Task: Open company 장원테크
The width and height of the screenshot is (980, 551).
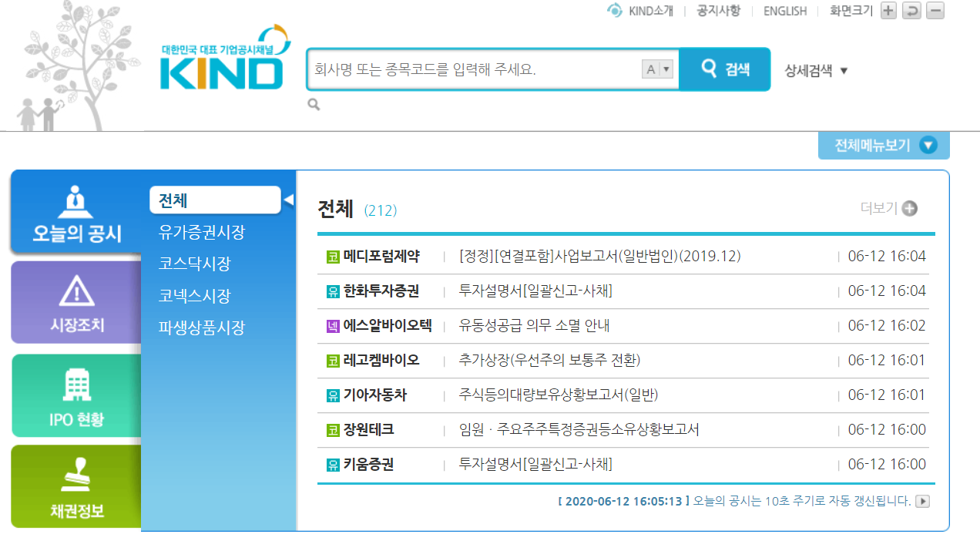Action: 369,430
